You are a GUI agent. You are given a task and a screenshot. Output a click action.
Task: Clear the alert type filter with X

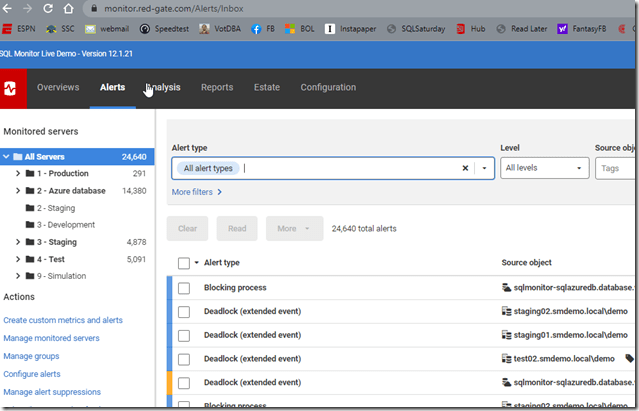coord(465,169)
